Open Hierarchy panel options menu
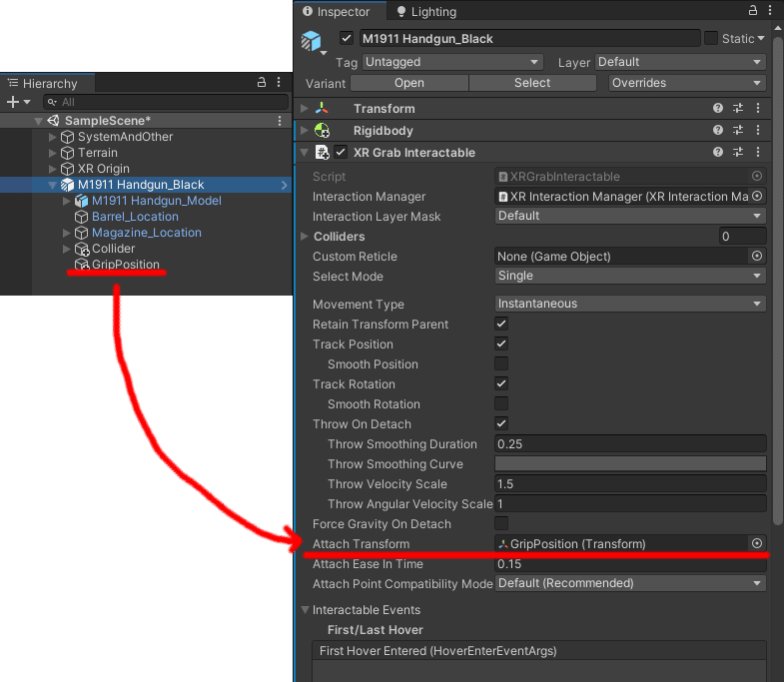Image resolution: width=784 pixels, height=682 pixels. point(279,83)
